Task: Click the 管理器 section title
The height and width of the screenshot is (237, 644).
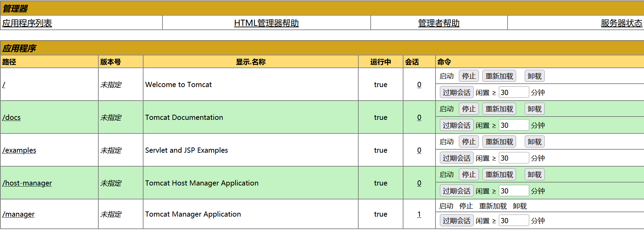Action: click(x=15, y=8)
